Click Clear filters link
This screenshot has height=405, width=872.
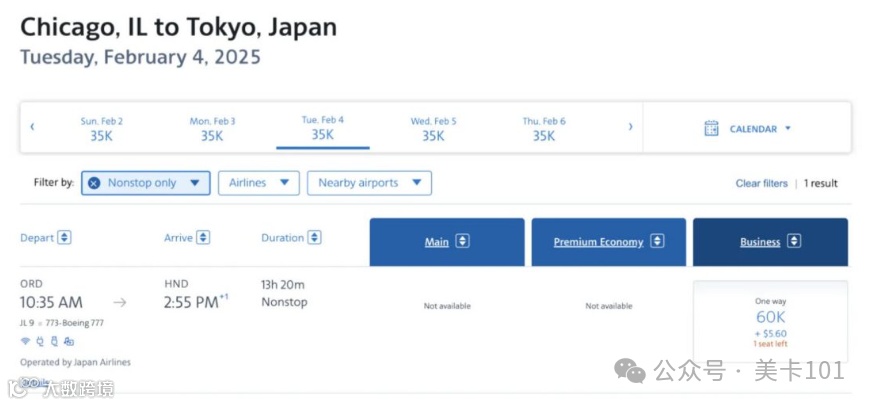click(x=761, y=184)
